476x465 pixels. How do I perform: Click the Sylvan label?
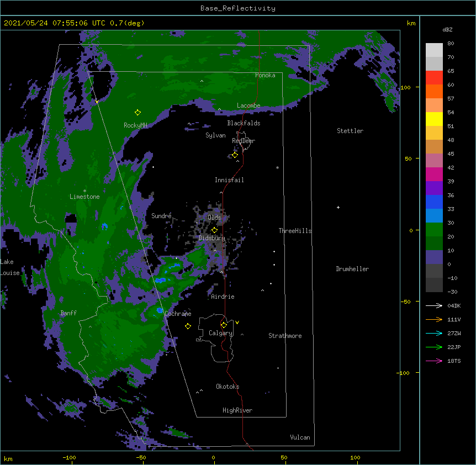(215, 135)
